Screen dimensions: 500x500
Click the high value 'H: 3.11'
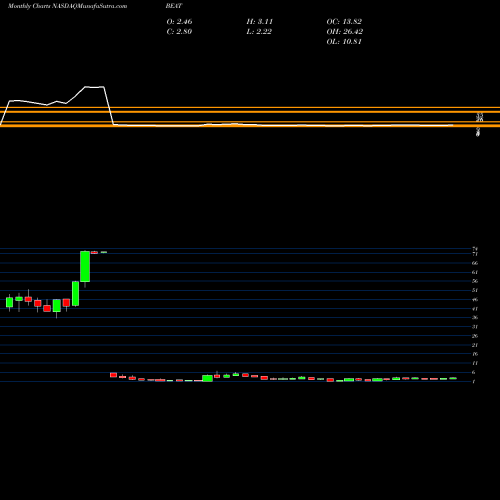click(260, 22)
